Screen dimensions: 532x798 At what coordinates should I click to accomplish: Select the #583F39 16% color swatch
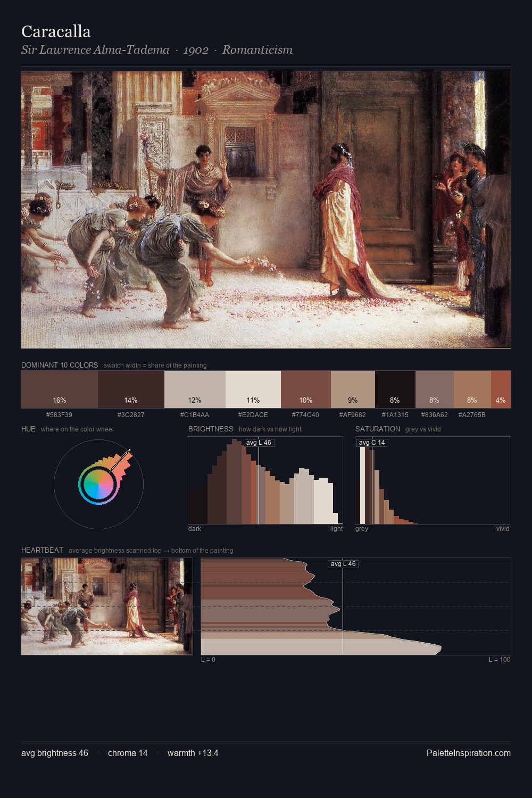(60, 389)
